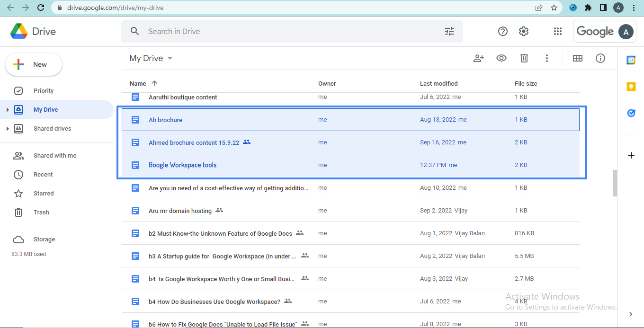This screenshot has width=644, height=328.
Task: Select Aru mr domain hosting file
Action: tap(350, 211)
